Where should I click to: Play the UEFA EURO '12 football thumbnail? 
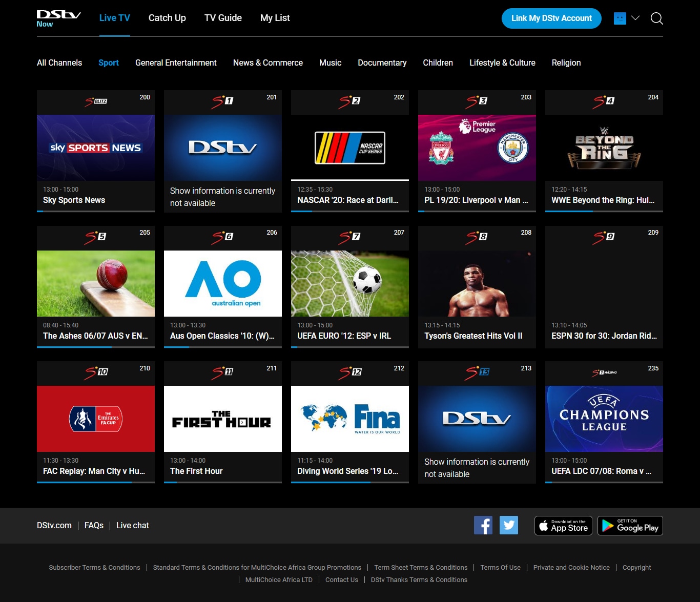pos(350,283)
